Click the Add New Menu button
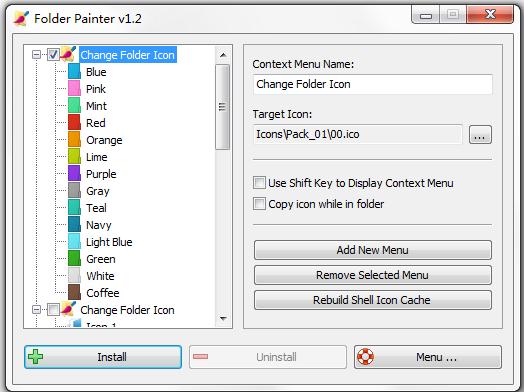Viewport: 524px width, 392px height. pyautogui.click(x=373, y=250)
